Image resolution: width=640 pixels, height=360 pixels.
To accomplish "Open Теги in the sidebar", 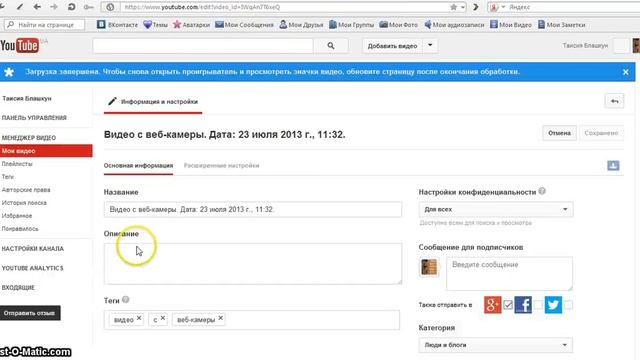I will (x=8, y=177).
